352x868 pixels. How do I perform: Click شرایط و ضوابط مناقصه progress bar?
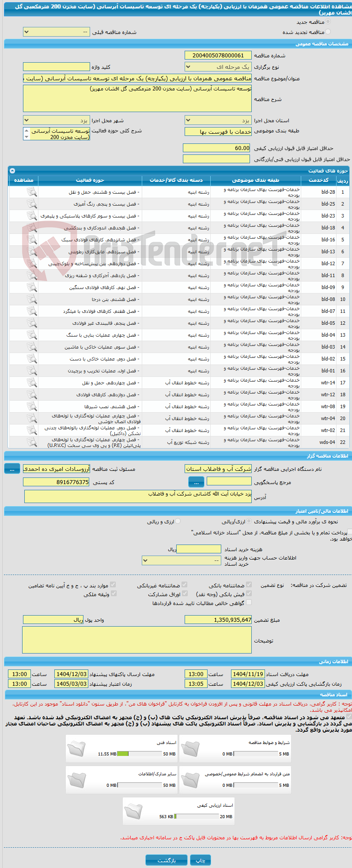pos(256,754)
